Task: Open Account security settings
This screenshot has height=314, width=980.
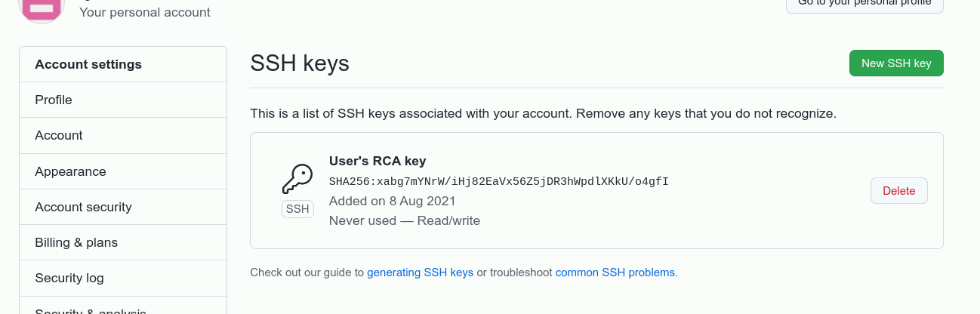Action: pyautogui.click(x=123, y=207)
